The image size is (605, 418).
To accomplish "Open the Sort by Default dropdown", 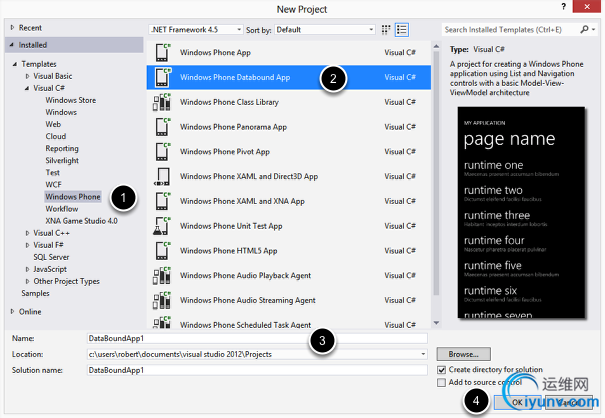I will (324, 30).
